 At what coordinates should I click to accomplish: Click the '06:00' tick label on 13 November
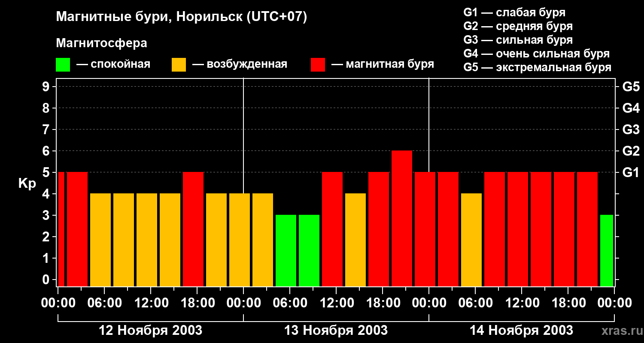290,303
